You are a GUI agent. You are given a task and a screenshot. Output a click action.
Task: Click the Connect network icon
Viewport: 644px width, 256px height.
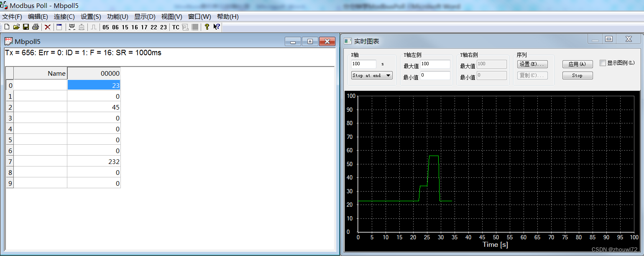click(x=72, y=27)
